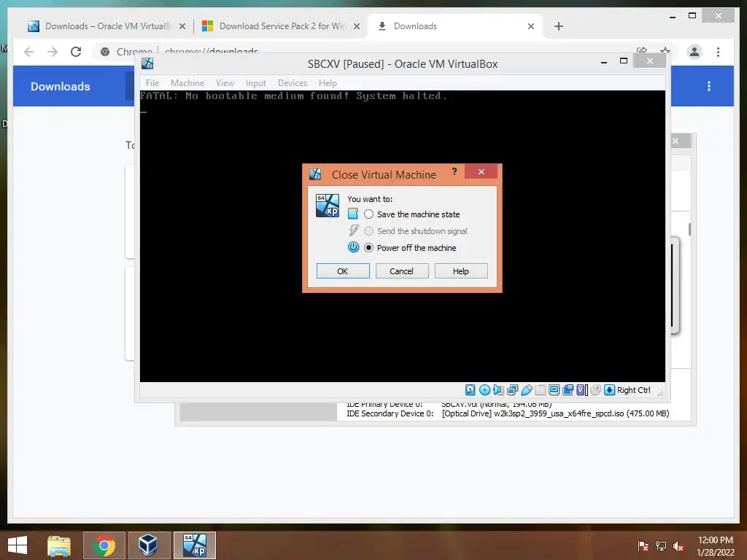Confirm with the OK button
The width and height of the screenshot is (747, 560).
(343, 271)
